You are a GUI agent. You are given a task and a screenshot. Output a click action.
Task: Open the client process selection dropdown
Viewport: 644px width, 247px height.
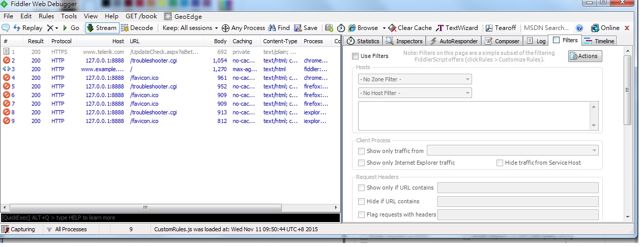[512, 150]
